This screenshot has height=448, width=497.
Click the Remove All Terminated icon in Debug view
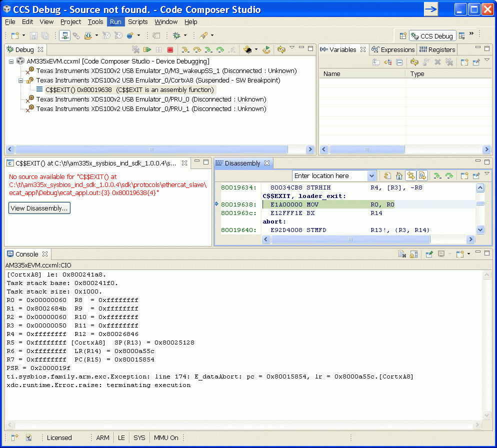(135, 49)
